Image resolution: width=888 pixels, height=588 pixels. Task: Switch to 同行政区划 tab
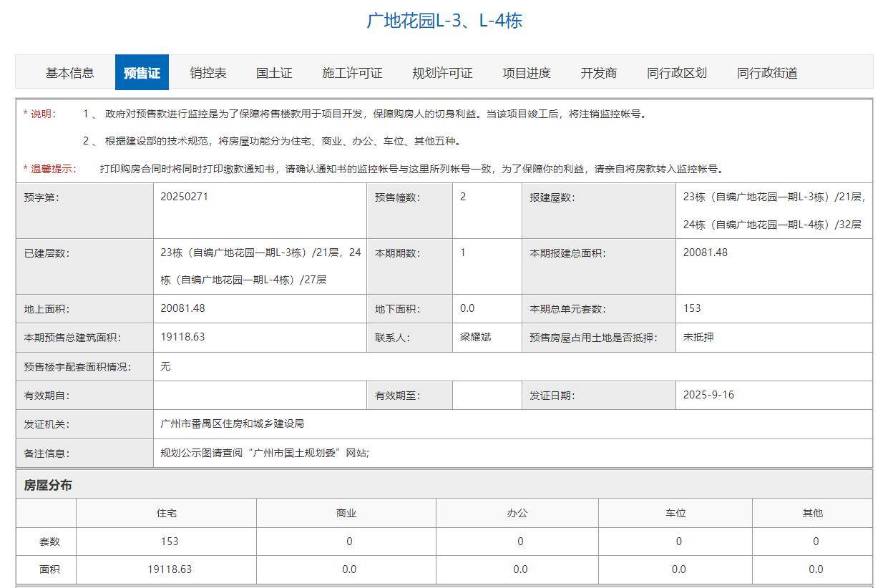(677, 73)
